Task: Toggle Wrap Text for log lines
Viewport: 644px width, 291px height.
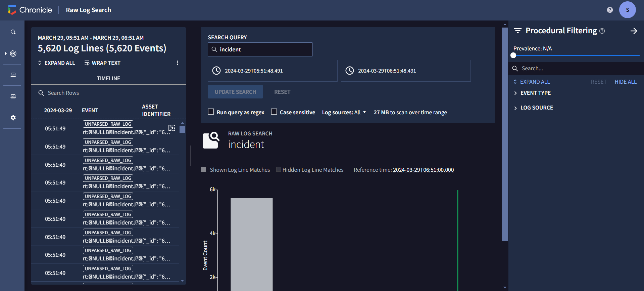Action: (102, 63)
